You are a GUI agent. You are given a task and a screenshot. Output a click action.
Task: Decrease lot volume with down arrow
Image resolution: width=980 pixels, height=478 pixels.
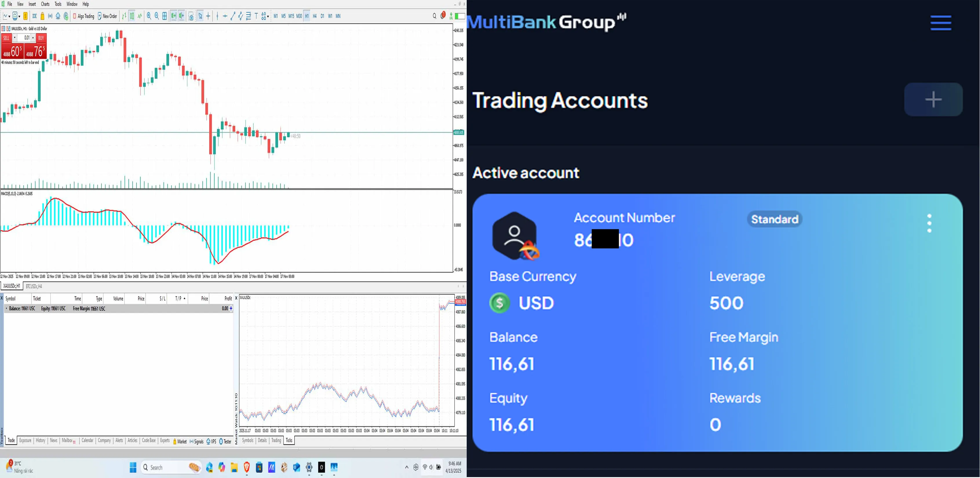[15, 38]
